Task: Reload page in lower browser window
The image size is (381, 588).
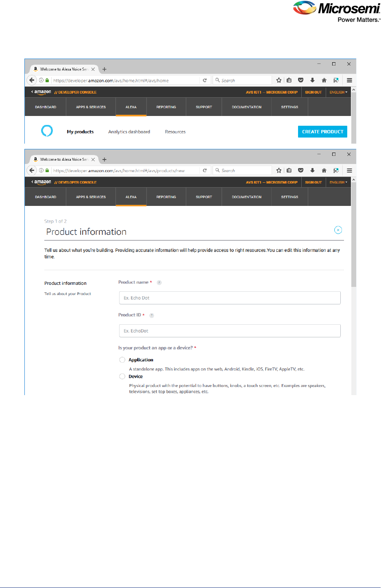Action: point(205,170)
